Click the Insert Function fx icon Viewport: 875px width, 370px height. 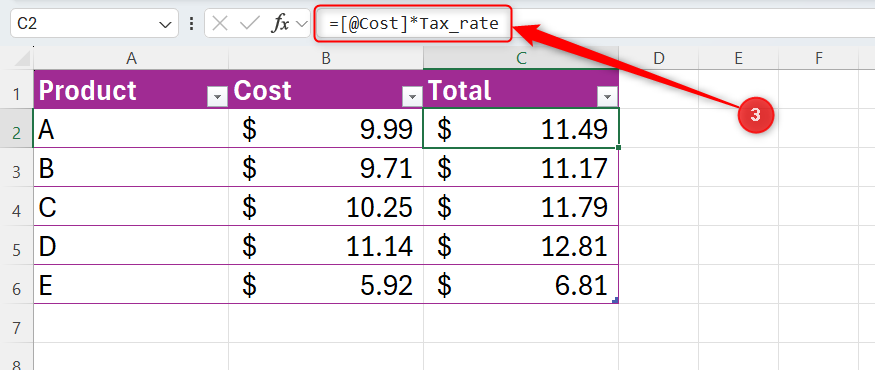280,23
